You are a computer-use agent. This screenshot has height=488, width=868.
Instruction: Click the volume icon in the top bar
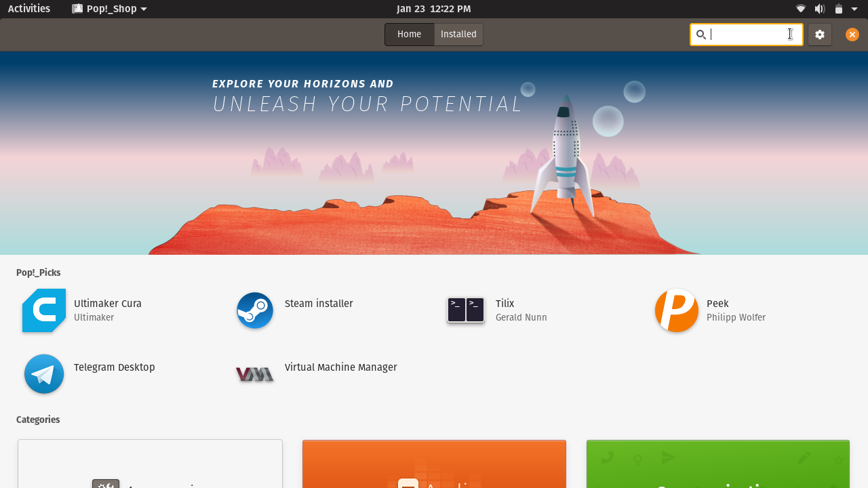[819, 9]
